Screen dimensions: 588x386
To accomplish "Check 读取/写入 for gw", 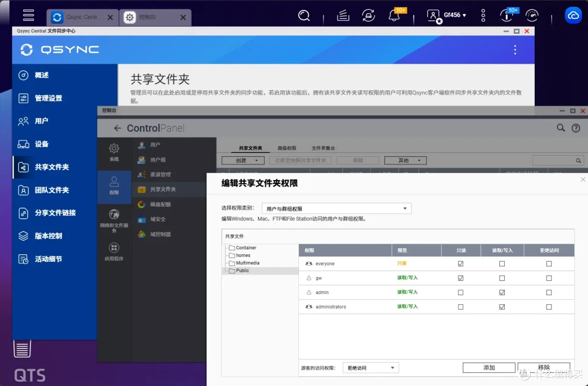I will pos(502,278).
